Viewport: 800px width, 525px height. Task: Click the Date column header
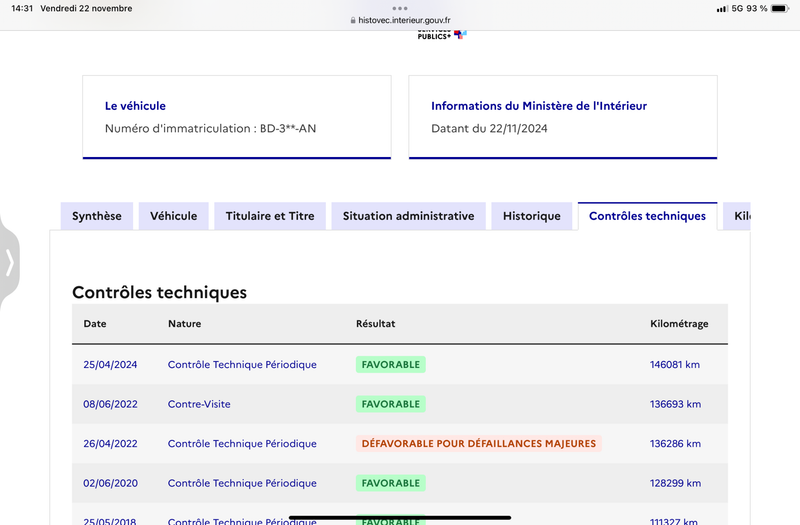tap(95, 323)
